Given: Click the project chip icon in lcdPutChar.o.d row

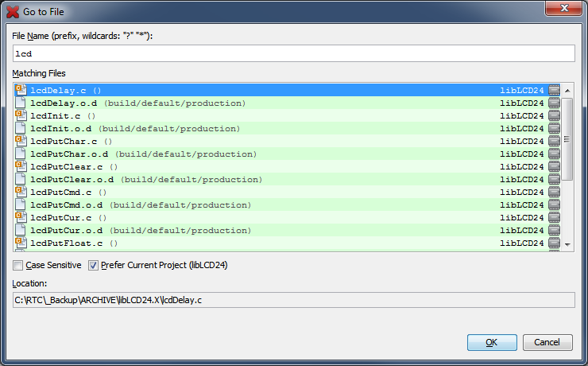Looking at the screenshot, I should click(x=554, y=154).
